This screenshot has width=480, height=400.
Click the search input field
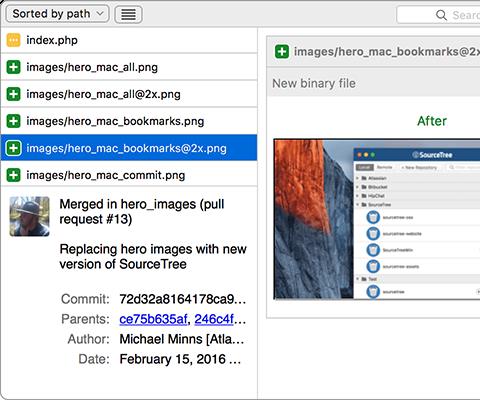(x=438, y=15)
